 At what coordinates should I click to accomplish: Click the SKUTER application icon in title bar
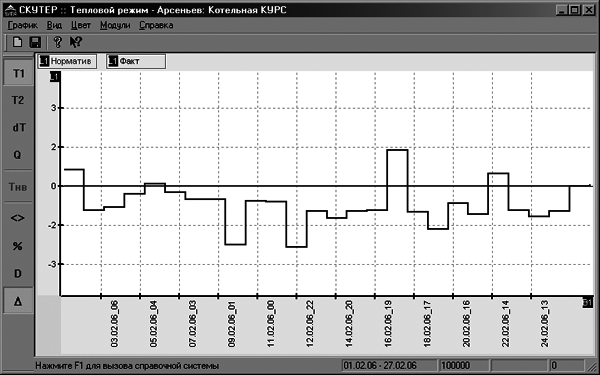pos(10,10)
